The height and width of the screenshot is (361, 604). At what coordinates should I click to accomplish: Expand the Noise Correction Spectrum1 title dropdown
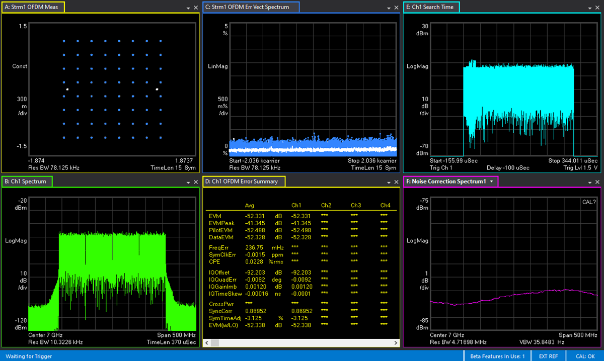click(x=492, y=181)
